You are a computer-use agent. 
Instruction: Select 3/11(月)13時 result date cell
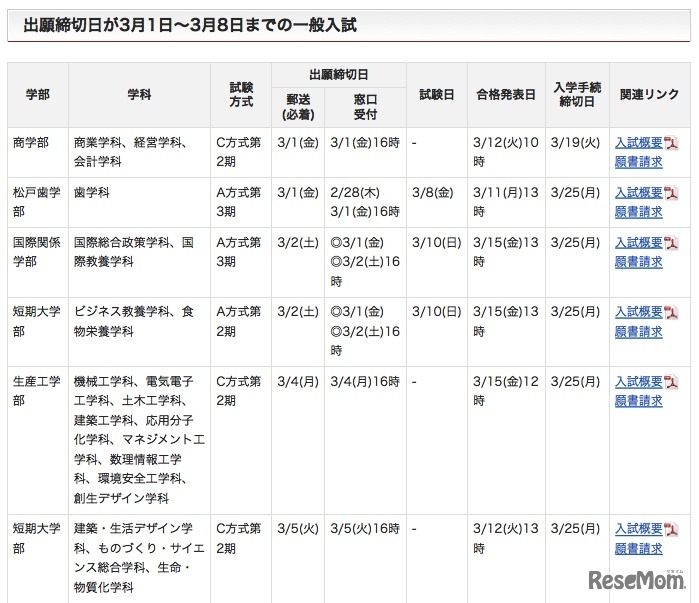point(506,202)
